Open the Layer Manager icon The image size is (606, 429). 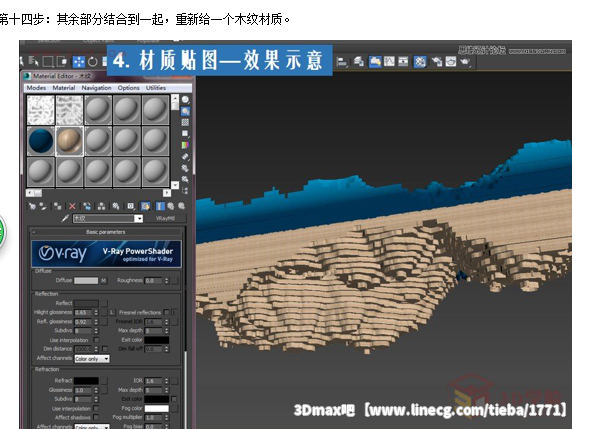click(x=359, y=62)
